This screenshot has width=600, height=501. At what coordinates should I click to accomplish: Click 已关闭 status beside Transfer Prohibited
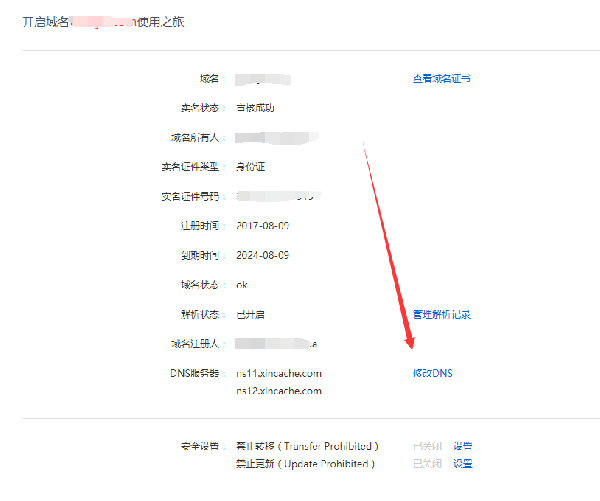pos(427,446)
